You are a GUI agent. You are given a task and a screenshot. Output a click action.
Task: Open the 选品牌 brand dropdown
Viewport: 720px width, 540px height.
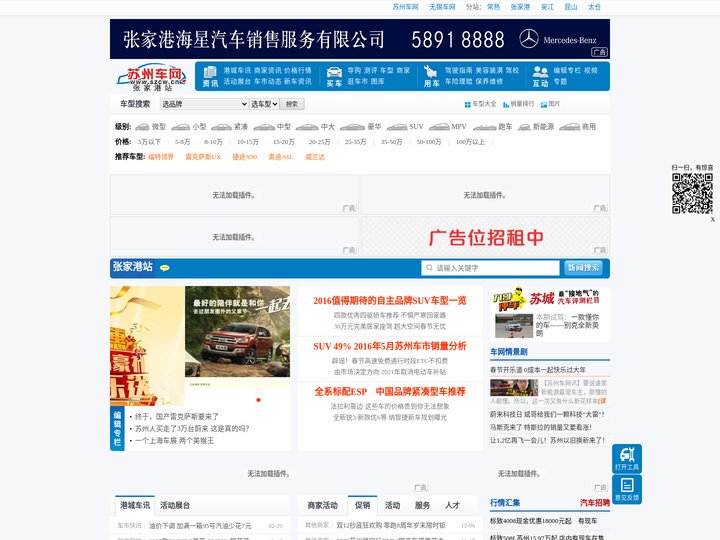tap(204, 104)
